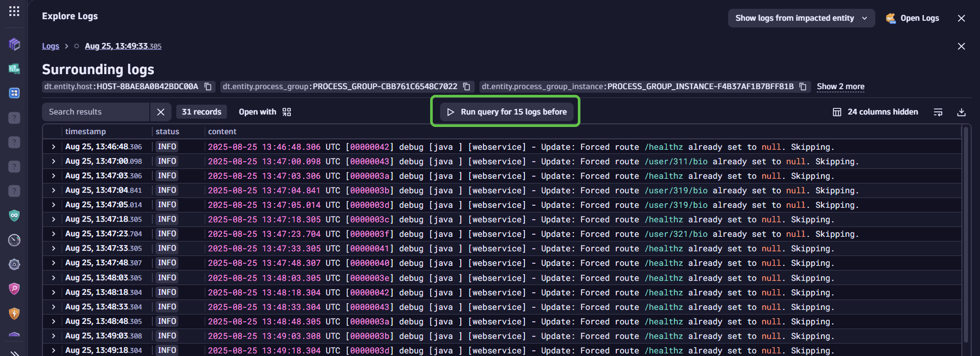Screen dimensions: 980x356
Task: Open the orange lightning shield app
Action: coord(15,313)
